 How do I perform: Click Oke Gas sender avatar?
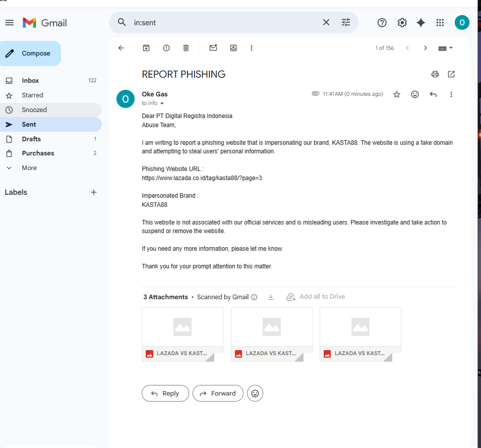tap(126, 99)
